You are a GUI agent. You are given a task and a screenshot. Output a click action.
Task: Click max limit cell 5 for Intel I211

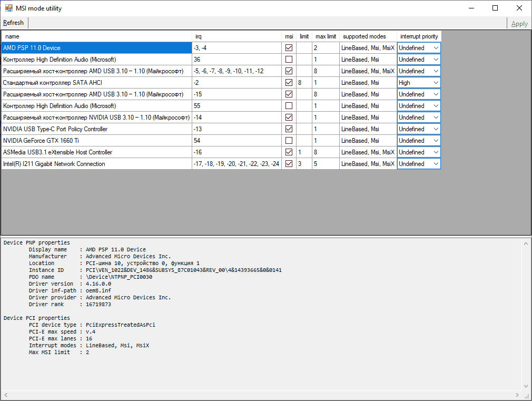pos(326,163)
